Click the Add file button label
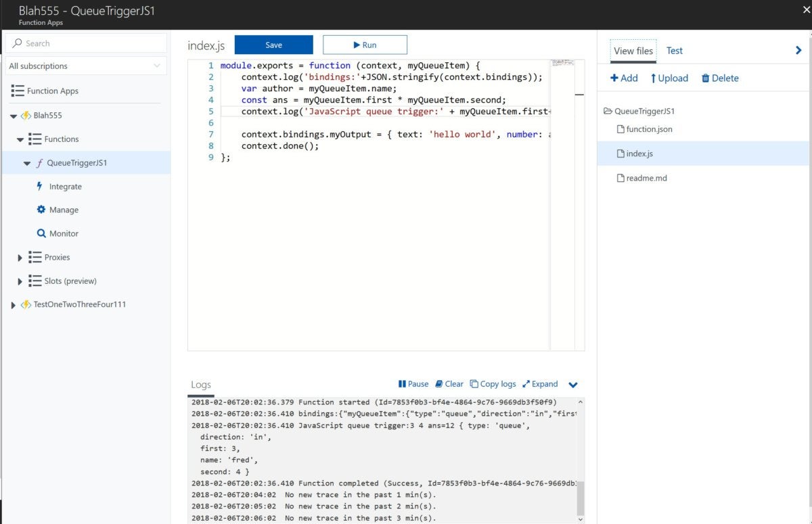812x524 pixels. [x=629, y=78]
